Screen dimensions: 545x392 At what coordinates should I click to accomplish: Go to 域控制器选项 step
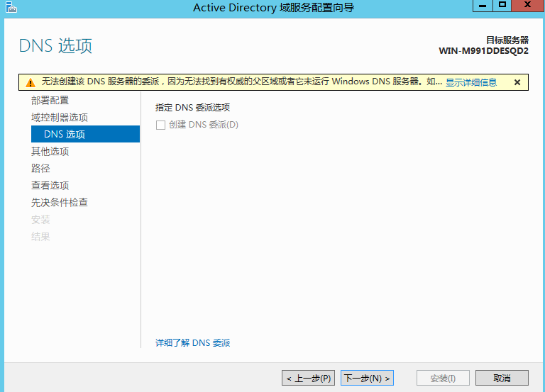(60, 118)
